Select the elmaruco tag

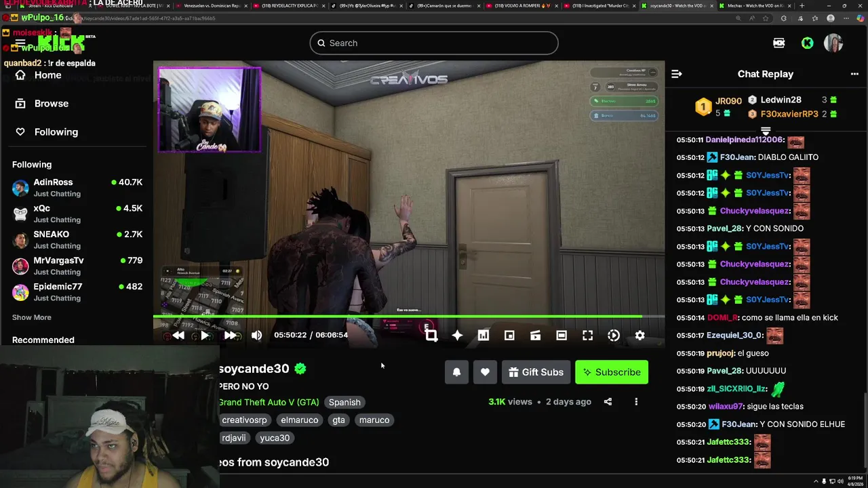300,420
